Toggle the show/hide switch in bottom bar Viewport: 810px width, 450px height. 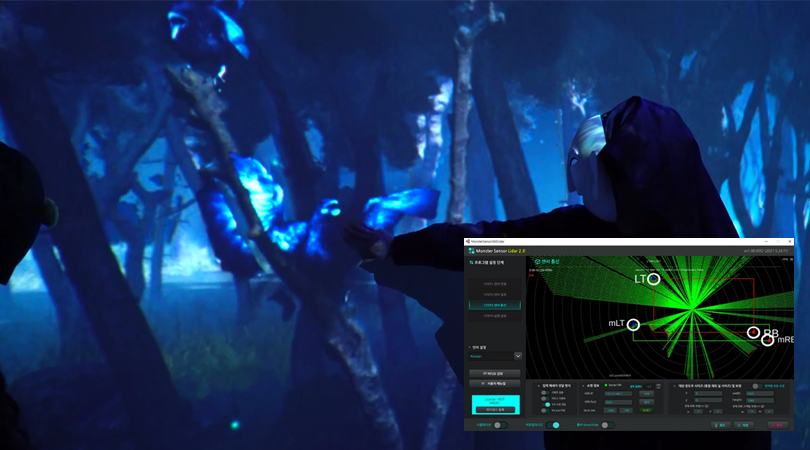(x=608, y=425)
